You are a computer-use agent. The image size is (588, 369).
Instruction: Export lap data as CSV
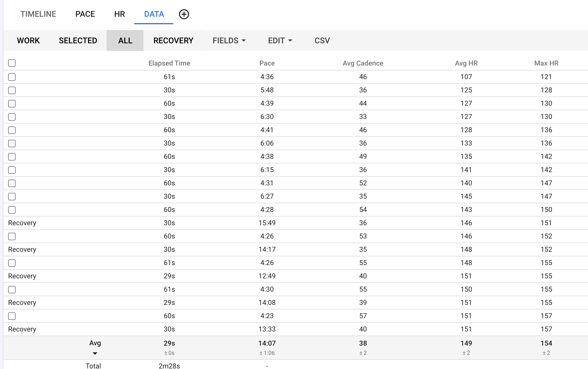pyautogui.click(x=322, y=40)
